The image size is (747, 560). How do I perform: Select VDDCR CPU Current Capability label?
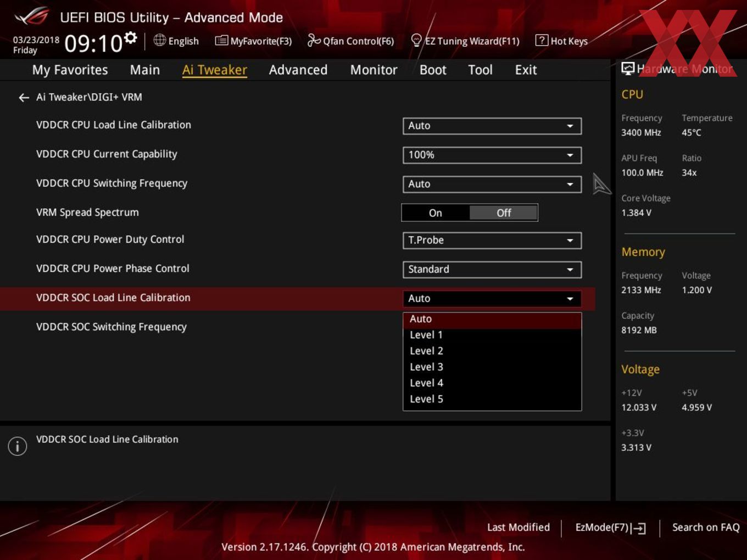[107, 154]
